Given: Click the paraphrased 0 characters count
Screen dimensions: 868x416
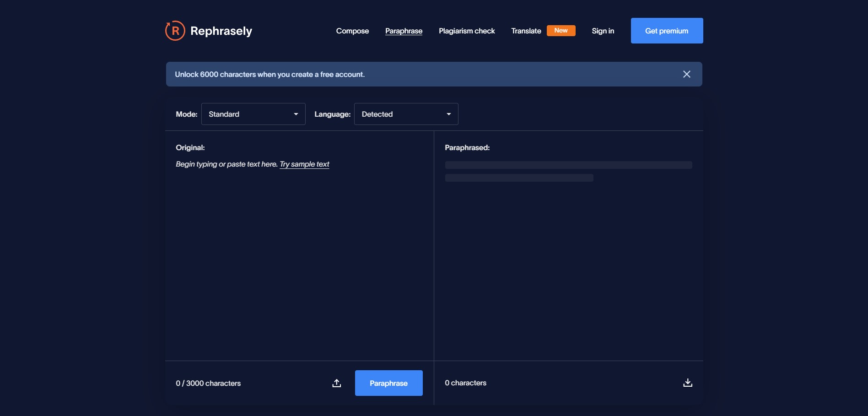Looking at the screenshot, I should coord(465,383).
